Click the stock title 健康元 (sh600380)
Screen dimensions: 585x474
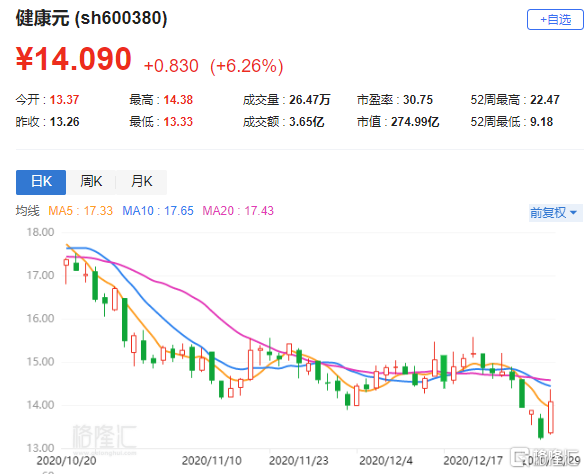[x=91, y=18]
